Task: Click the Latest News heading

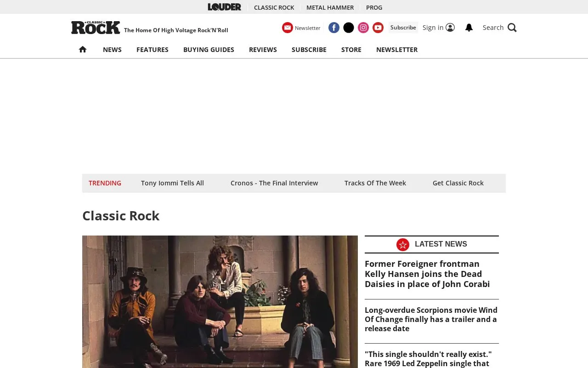Action: 441,244
